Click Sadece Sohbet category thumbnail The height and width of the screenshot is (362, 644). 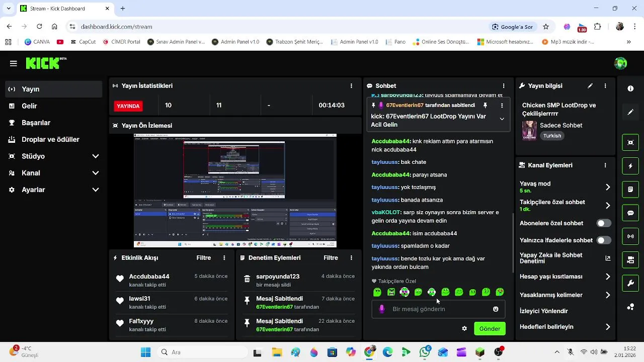pos(529,130)
